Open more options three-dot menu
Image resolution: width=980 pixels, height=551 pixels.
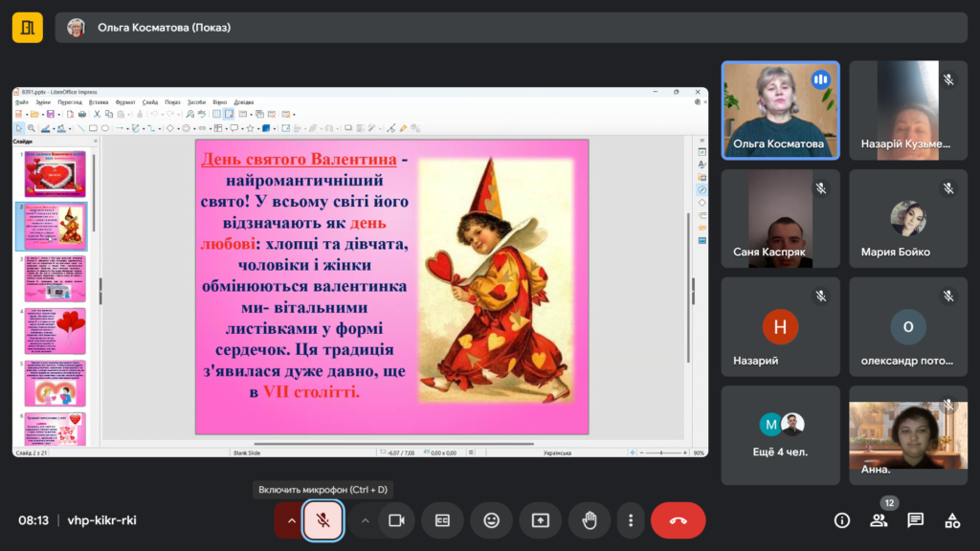point(630,520)
